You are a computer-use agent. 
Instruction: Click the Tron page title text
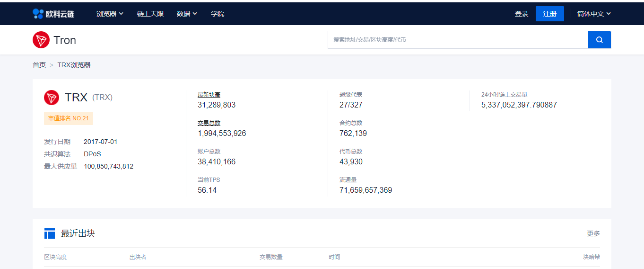(65, 40)
